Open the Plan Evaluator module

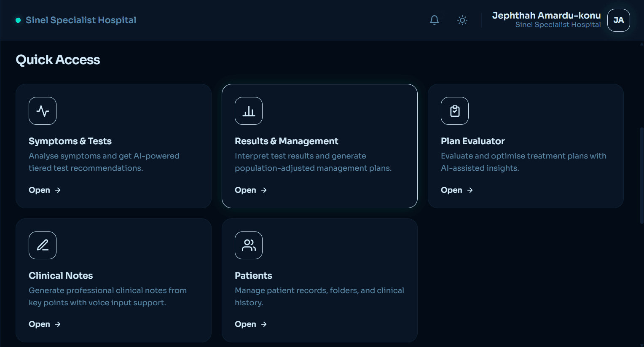[x=457, y=190]
